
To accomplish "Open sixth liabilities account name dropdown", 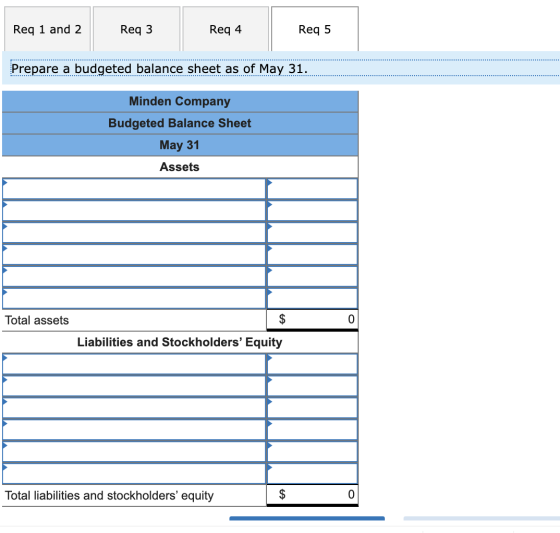I will tap(134, 474).
